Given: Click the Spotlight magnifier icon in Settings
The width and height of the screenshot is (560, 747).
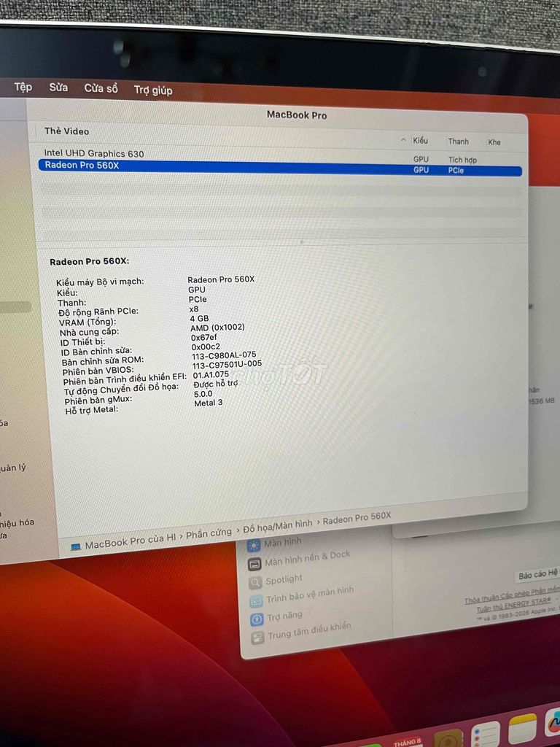Looking at the screenshot, I should [256, 582].
